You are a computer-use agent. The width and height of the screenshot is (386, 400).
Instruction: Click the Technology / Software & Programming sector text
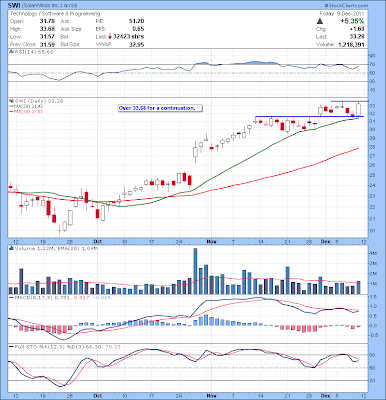55,14
